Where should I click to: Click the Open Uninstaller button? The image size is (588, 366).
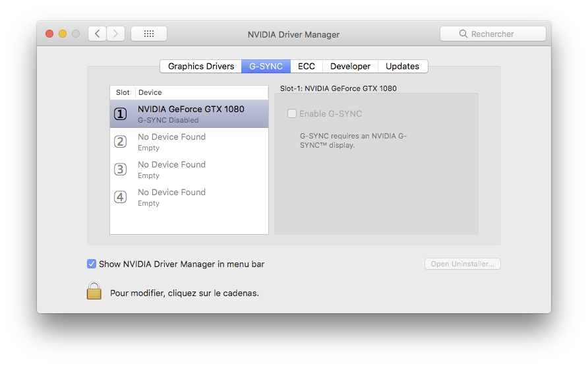[x=462, y=264]
